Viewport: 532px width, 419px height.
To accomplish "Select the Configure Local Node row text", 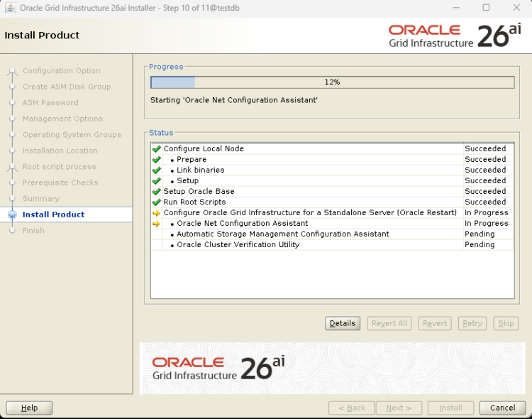I will pyautogui.click(x=204, y=149).
